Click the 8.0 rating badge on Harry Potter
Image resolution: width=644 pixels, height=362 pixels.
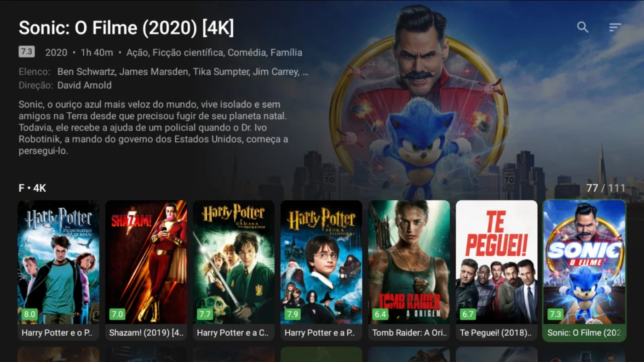[30, 315]
